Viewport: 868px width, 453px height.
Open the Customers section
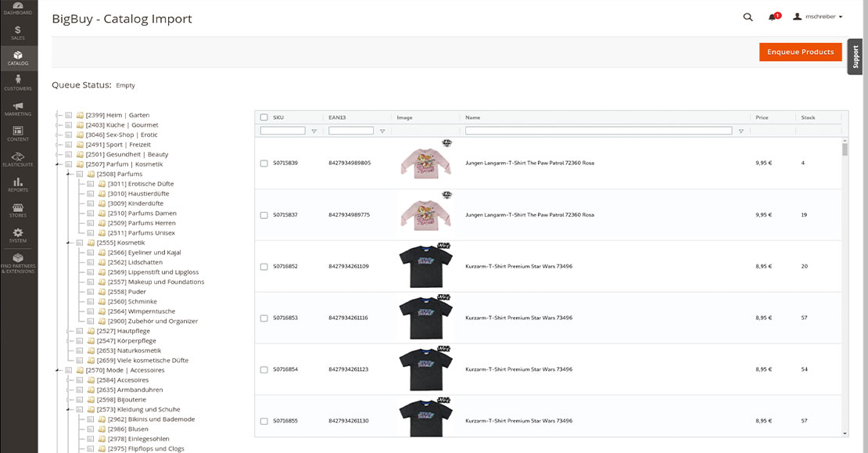pyautogui.click(x=19, y=84)
